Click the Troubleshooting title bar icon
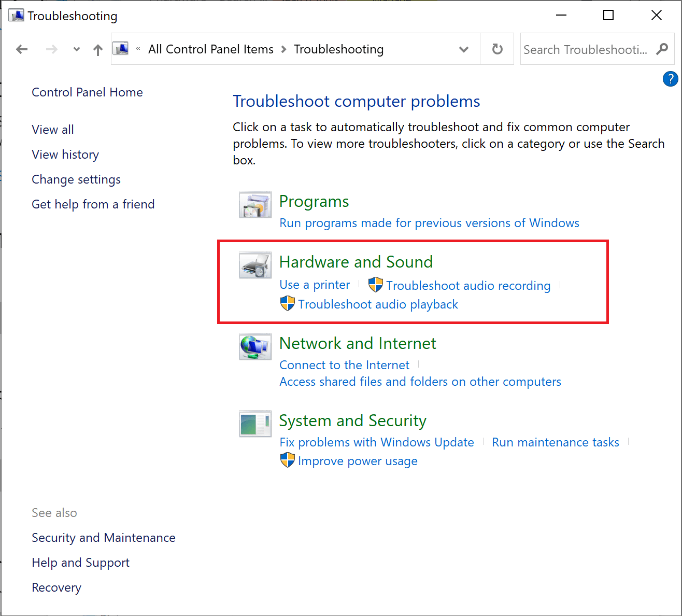This screenshot has height=616, width=682. 16,16
